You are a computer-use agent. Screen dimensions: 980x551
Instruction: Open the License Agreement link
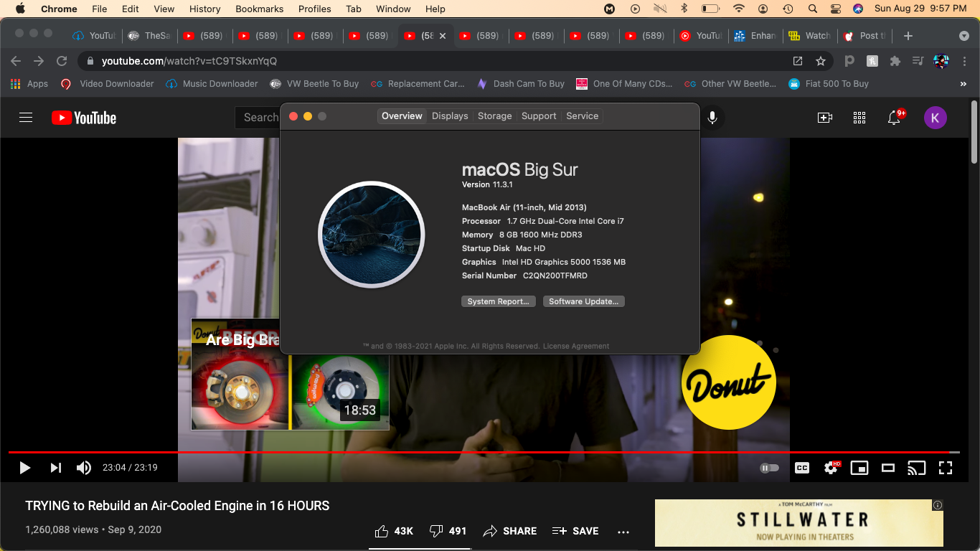(576, 346)
